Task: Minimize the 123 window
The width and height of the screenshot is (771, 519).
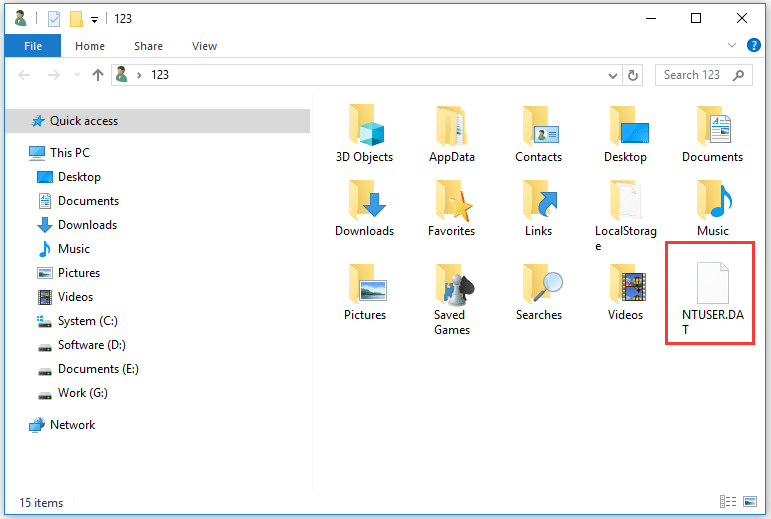Action: [651, 19]
